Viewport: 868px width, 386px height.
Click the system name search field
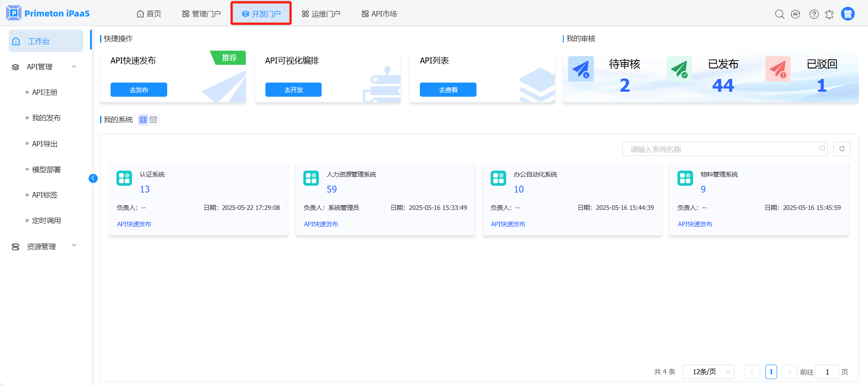[722, 149]
